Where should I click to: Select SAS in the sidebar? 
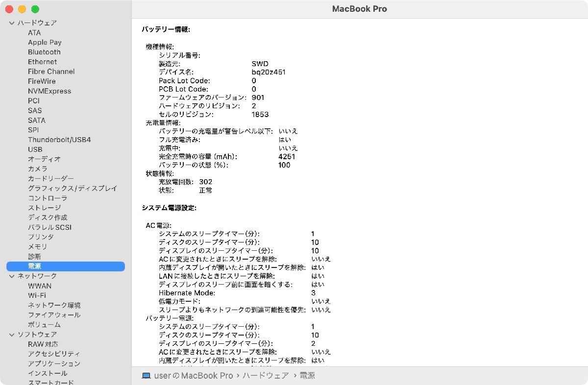[35, 111]
